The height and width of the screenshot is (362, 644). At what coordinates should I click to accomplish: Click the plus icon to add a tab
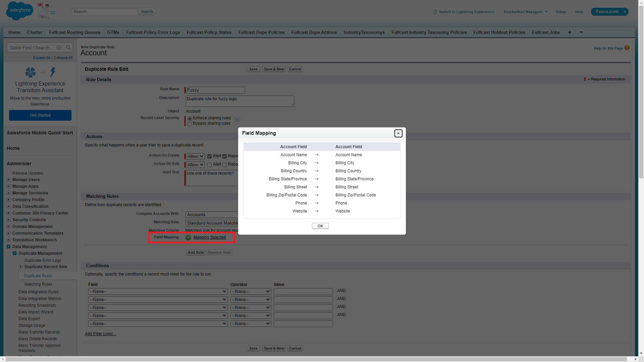[x=570, y=33]
